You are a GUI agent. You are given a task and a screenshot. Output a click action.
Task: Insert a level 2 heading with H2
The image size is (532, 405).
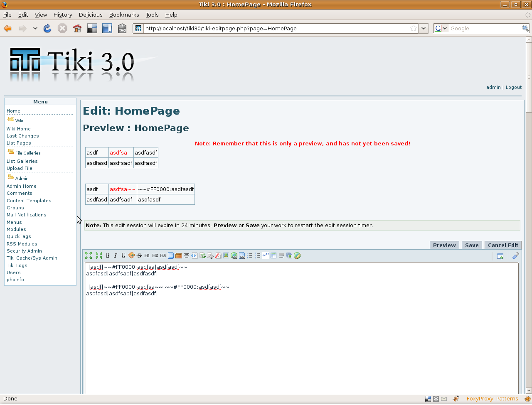tap(155, 256)
